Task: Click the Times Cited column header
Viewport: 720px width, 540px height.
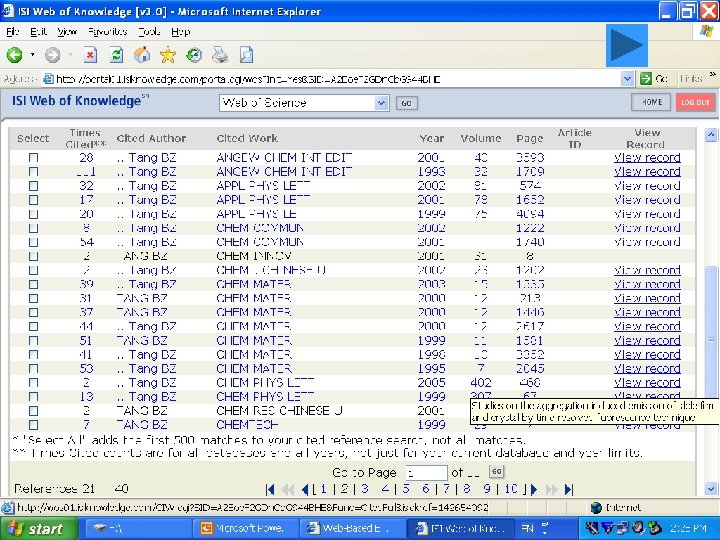Action: pyautogui.click(x=86, y=138)
